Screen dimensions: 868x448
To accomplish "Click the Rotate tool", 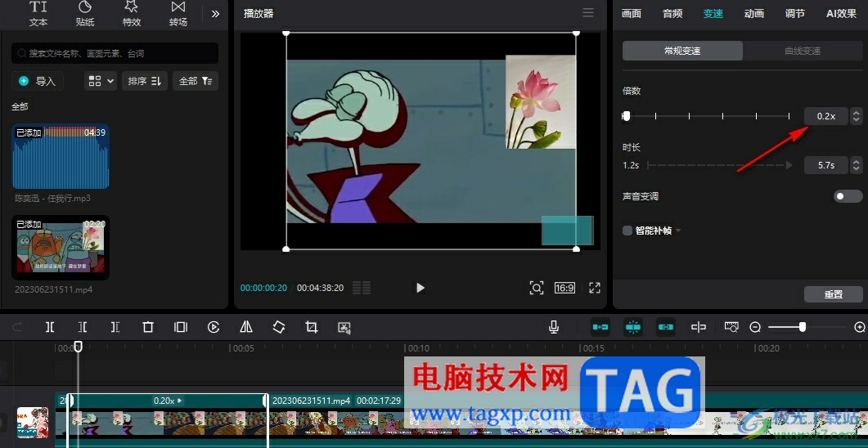I will [279, 327].
